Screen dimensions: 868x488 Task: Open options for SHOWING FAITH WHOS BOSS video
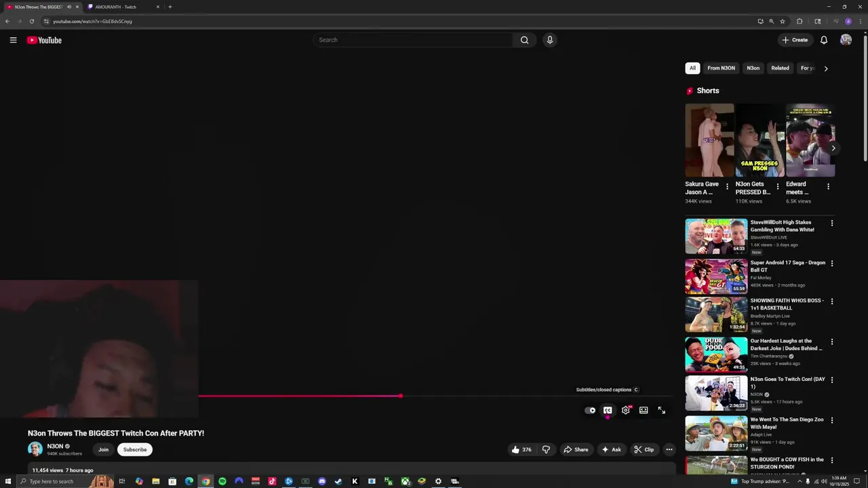[832, 301]
